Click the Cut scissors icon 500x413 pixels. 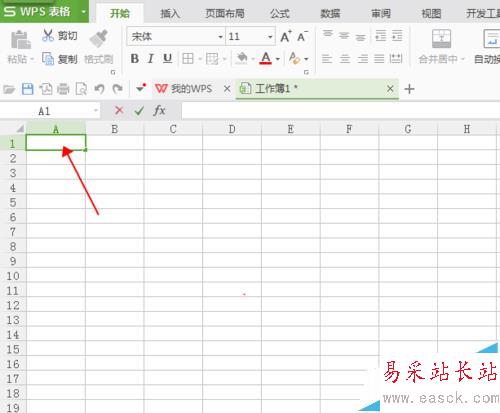pyautogui.click(x=48, y=35)
